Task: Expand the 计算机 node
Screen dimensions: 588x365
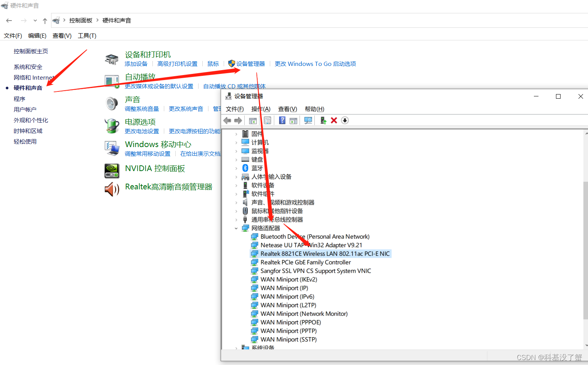Action: 236,142
